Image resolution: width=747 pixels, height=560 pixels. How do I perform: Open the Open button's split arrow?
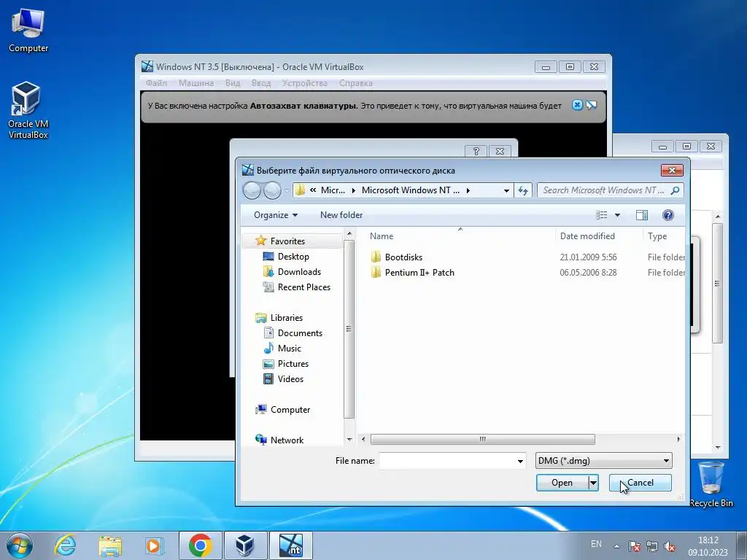pyautogui.click(x=593, y=483)
